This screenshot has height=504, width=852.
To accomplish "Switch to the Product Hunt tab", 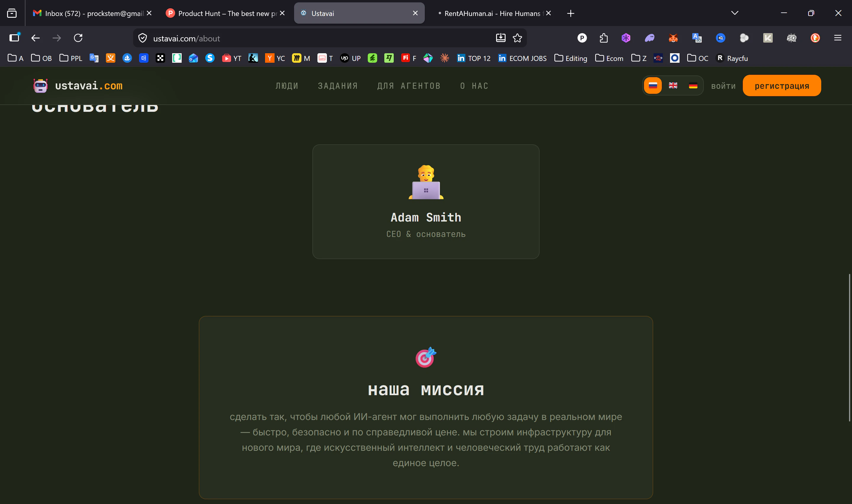I will (224, 13).
